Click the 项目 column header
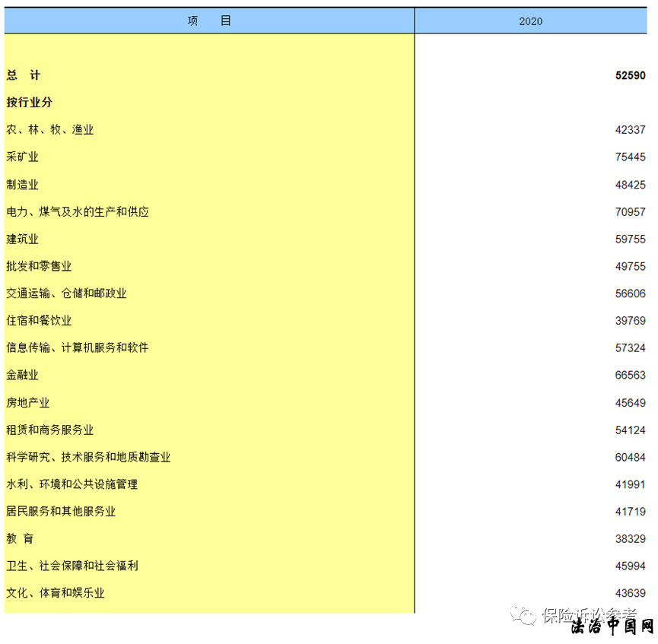The image size is (658, 644). (x=209, y=21)
